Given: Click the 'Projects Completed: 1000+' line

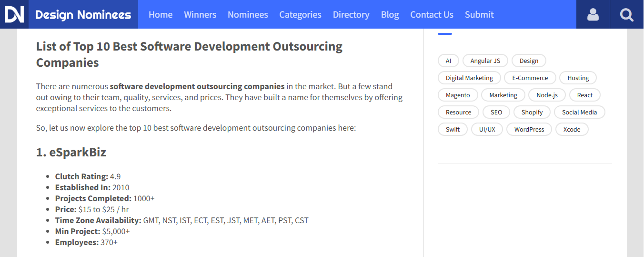Looking at the screenshot, I should point(105,198).
